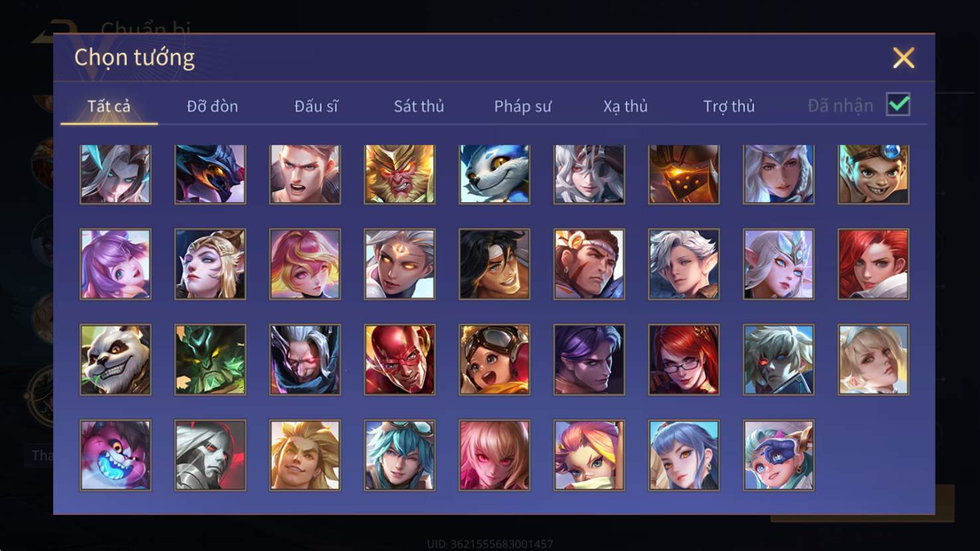Switch to the Đỡ đòn tab

click(213, 106)
